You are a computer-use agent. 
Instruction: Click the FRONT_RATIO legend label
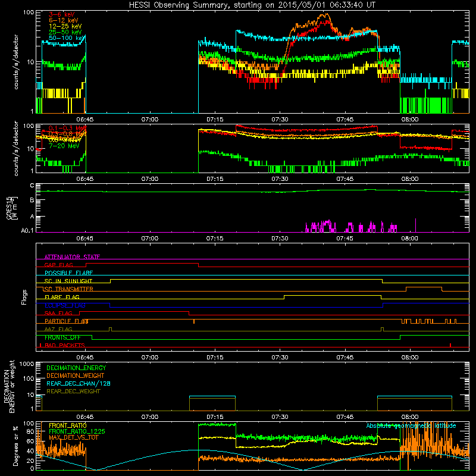click(x=68, y=425)
